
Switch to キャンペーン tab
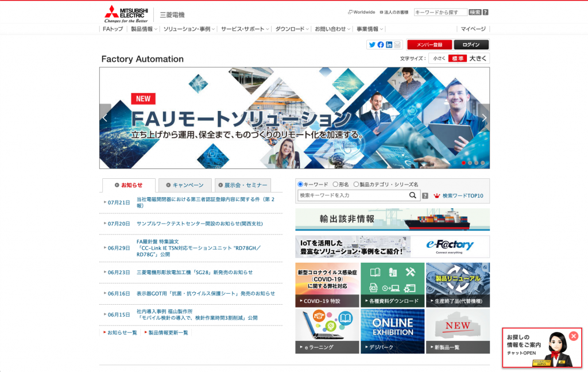[185, 185]
